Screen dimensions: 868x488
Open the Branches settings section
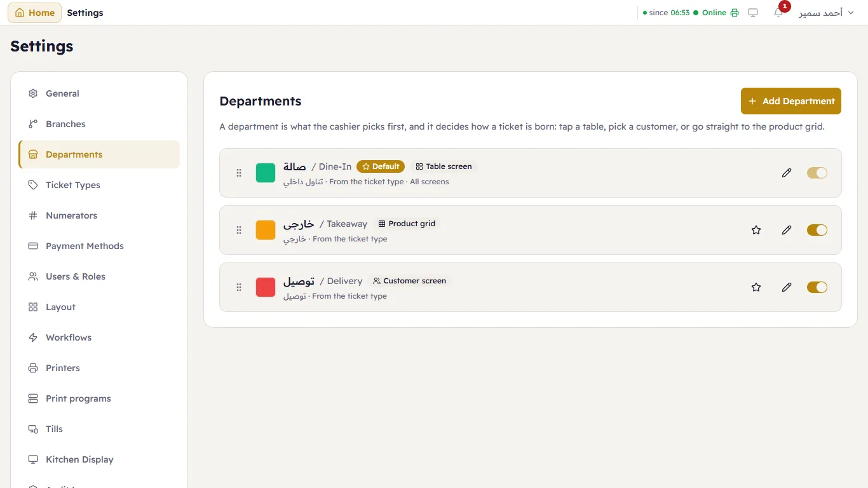pyautogui.click(x=99, y=124)
